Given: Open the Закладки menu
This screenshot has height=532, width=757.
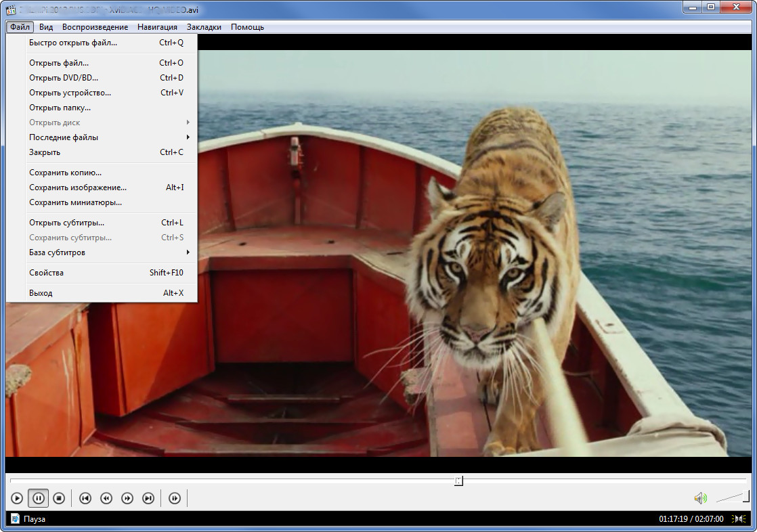Looking at the screenshot, I should point(204,27).
